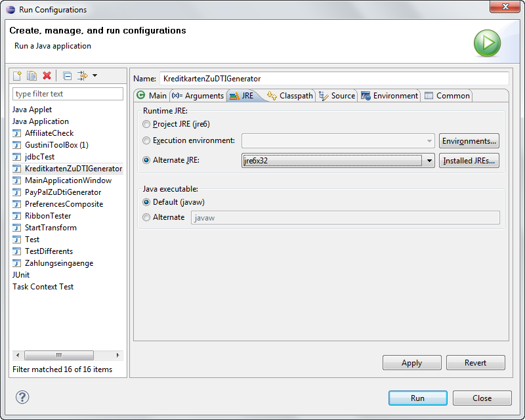
Task: Click the filter launch configurations icon
Action: pyautogui.click(x=83, y=76)
